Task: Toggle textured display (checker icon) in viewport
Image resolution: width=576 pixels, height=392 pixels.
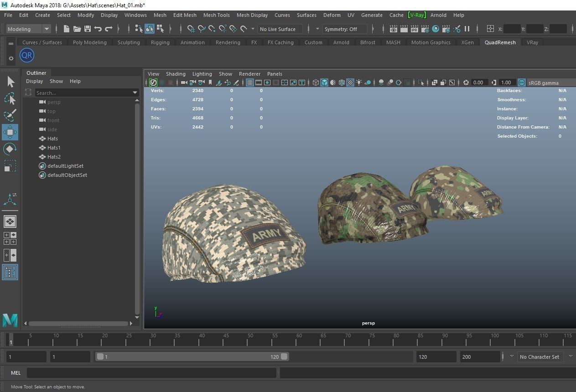Action: click(x=350, y=83)
